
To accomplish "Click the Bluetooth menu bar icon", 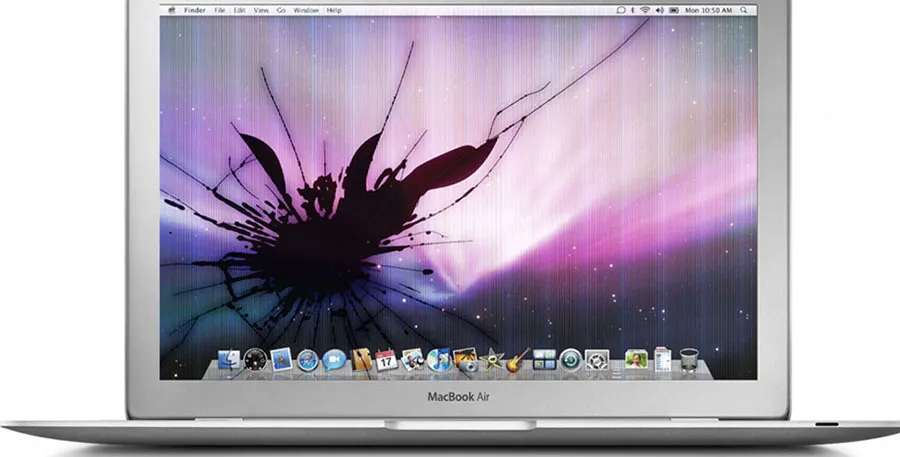I will pos(633,10).
